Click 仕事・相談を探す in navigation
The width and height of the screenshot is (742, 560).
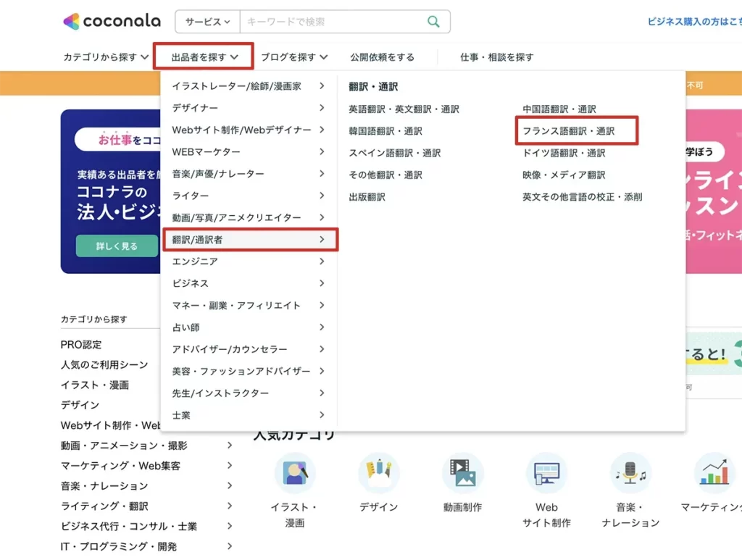pos(496,57)
